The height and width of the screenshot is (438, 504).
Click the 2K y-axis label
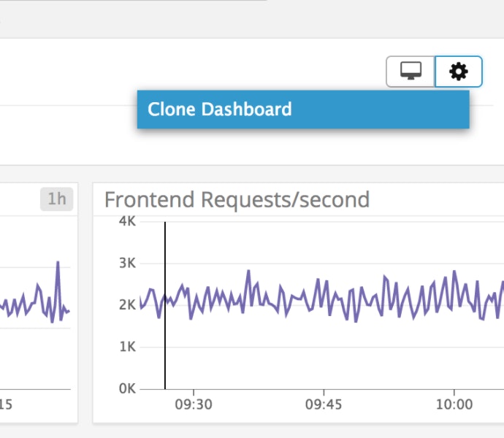(x=126, y=305)
